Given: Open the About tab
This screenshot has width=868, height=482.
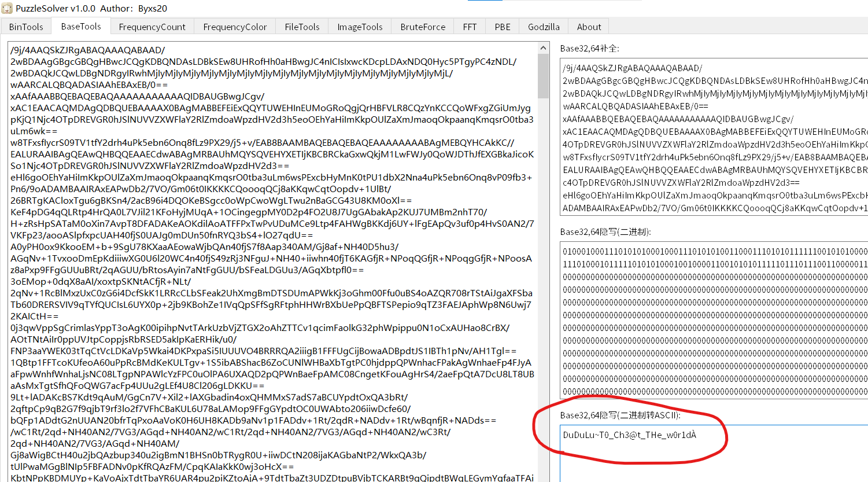Looking at the screenshot, I should tap(589, 27).
